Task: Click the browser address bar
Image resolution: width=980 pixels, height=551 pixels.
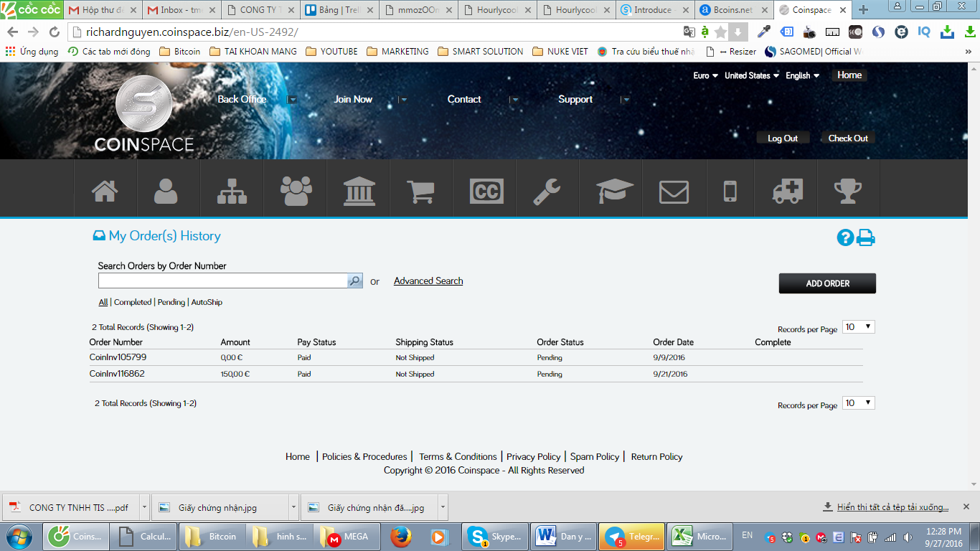Action: [373, 32]
